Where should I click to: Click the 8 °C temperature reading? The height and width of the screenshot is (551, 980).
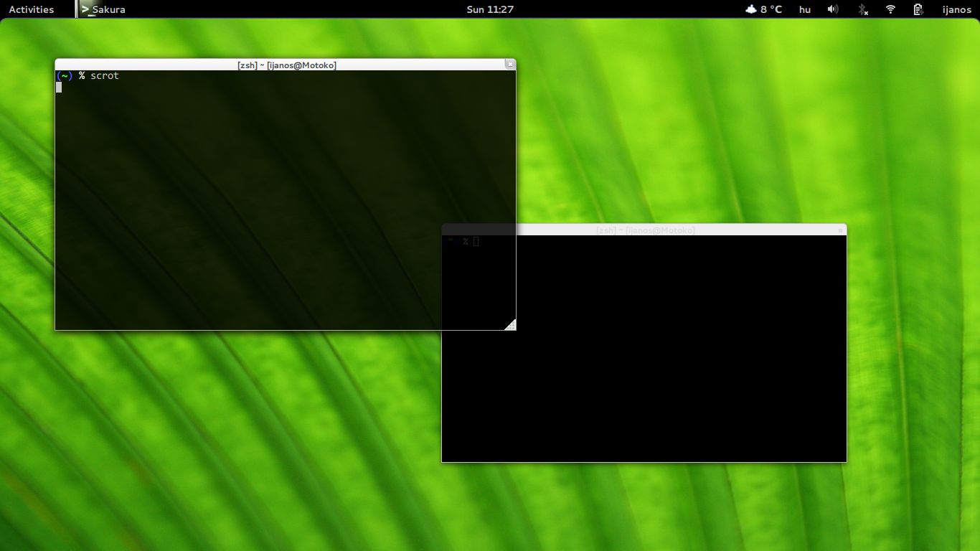[x=771, y=9]
